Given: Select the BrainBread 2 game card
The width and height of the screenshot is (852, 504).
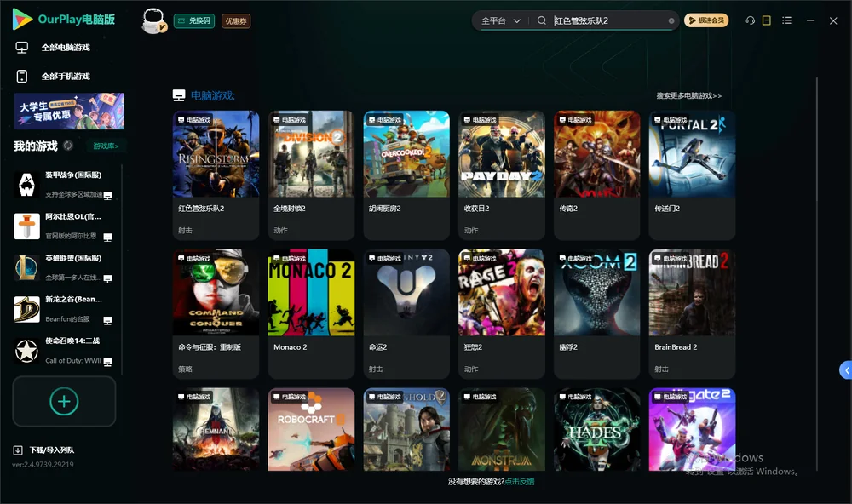Looking at the screenshot, I should [692, 314].
